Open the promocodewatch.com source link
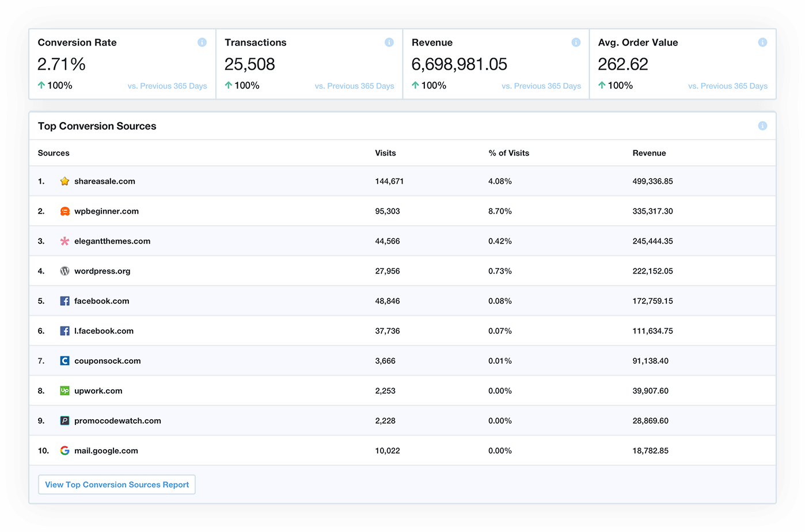The width and height of the screenshot is (805, 532). [x=117, y=421]
